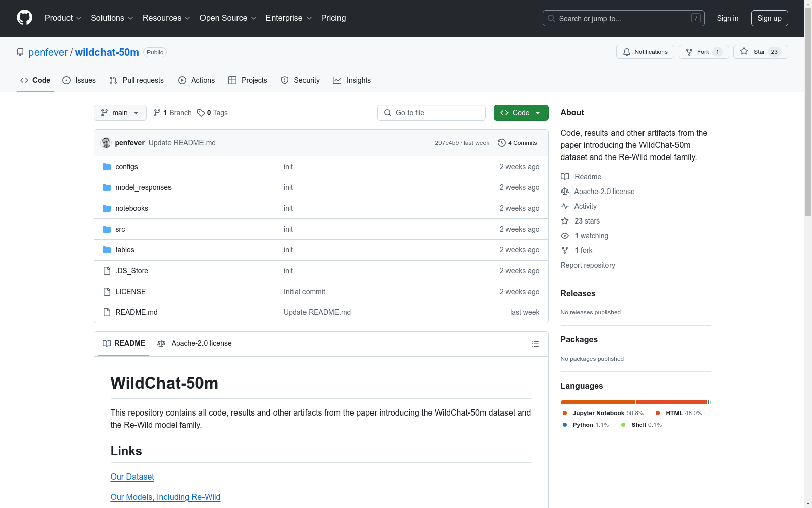
Task: Open the model_responses folder name
Action: pos(144,187)
